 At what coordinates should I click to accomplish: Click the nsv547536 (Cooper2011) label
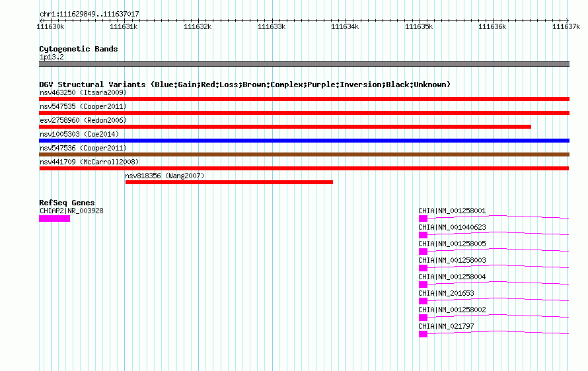pyautogui.click(x=83, y=148)
